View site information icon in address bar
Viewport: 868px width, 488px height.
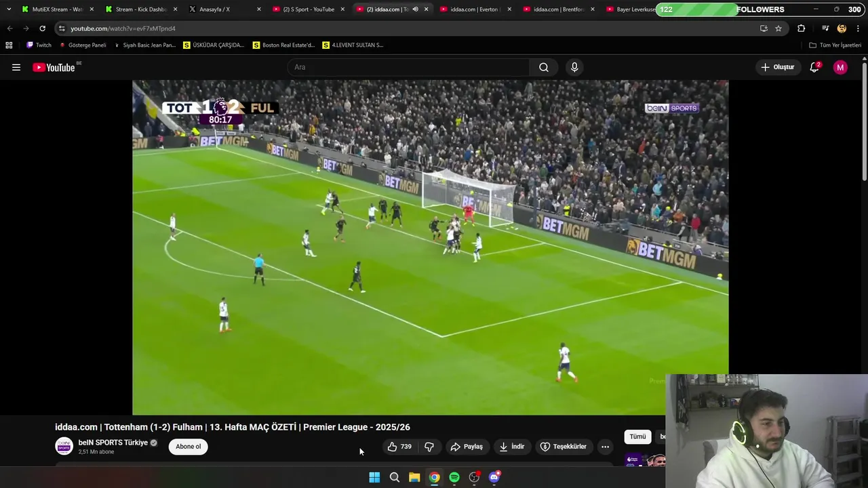point(62,28)
